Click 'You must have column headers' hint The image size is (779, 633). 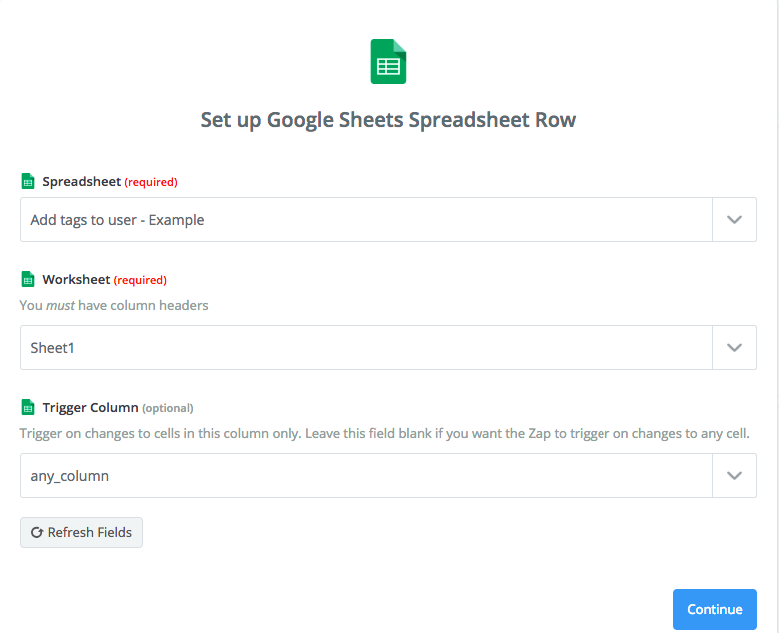(x=114, y=305)
